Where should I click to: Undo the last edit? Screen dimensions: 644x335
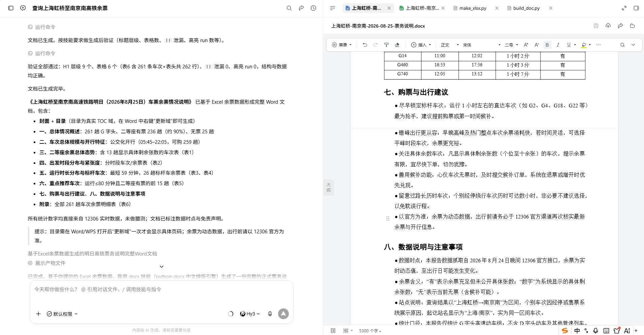pos(365,45)
